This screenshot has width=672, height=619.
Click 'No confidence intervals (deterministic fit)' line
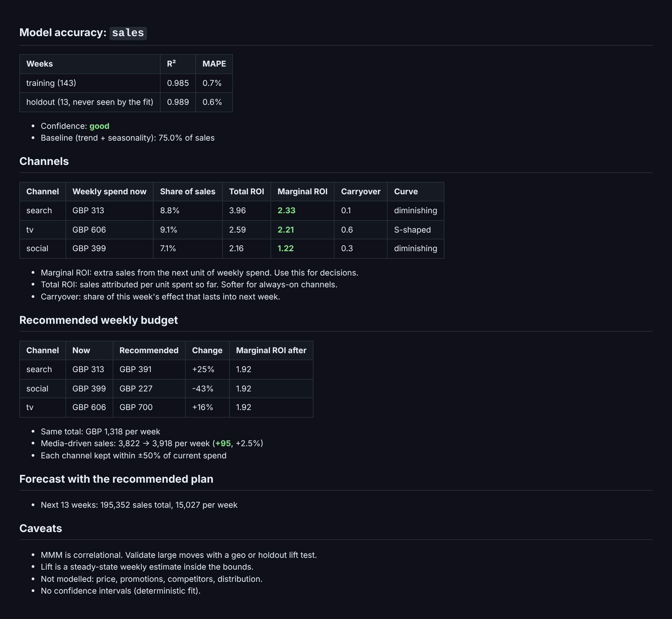(x=121, y=591)
